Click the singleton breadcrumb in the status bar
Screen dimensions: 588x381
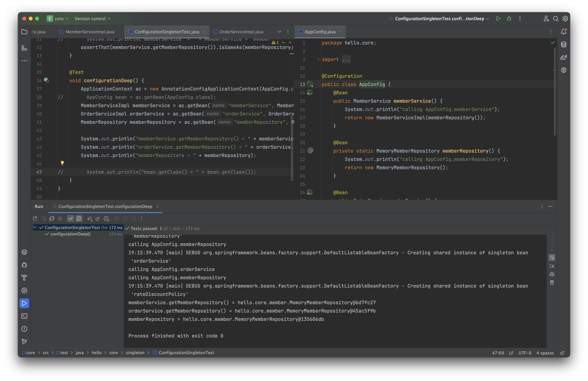[x=135, y=353]
